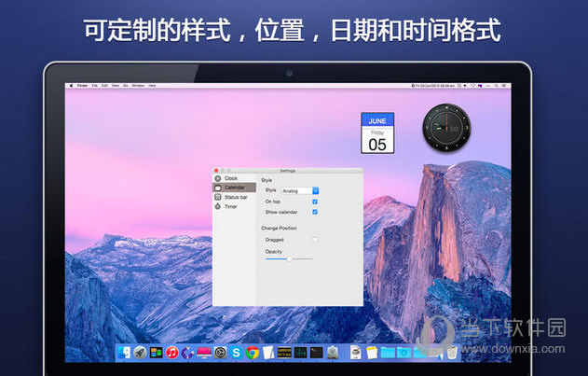Open Activity Monitor from the Dock

click(300, 353)
